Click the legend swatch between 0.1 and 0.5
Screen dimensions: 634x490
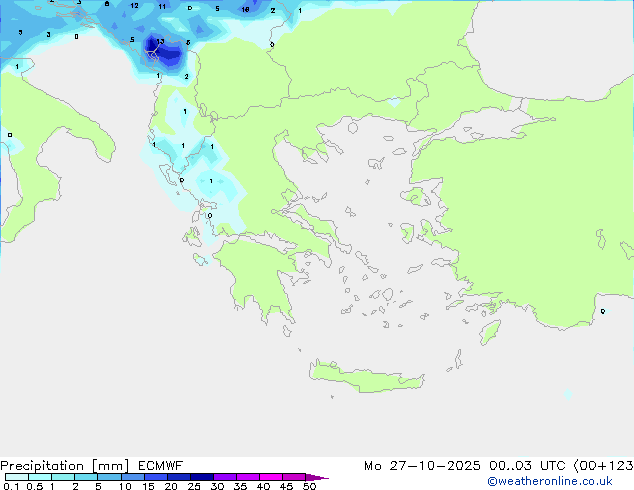point(17,477)
